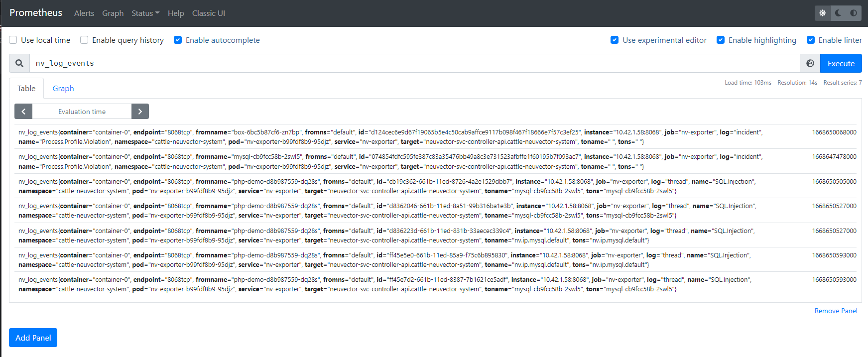Click series row with id d8362046-661b-11ed-8a51-99b316ba1e3b
This screenshot has height=357, width=868.
tap(435, 211)
